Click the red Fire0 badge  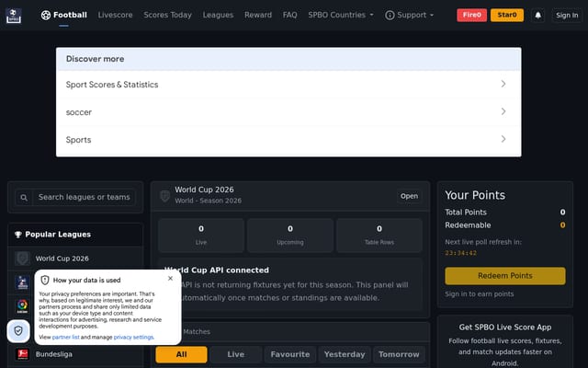click(x=471, y=15)
